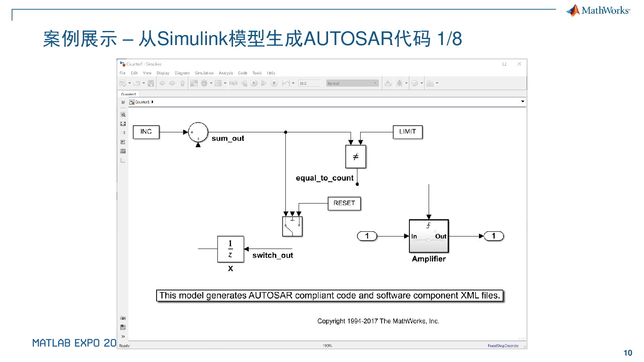This screenshot has width=644, height=362.
Task: Expand the Open model dropdown arrow
Action: coord(144,83)
